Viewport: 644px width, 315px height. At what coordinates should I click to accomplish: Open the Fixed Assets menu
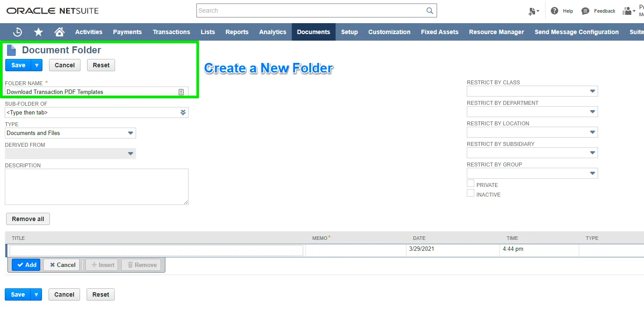click(x=440, y=32)
